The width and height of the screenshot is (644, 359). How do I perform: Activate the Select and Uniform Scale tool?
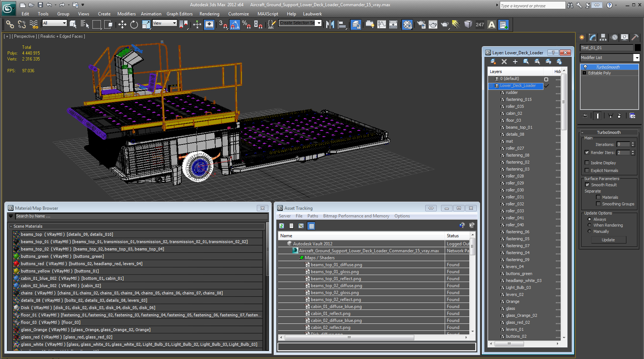tap(146, 25)
